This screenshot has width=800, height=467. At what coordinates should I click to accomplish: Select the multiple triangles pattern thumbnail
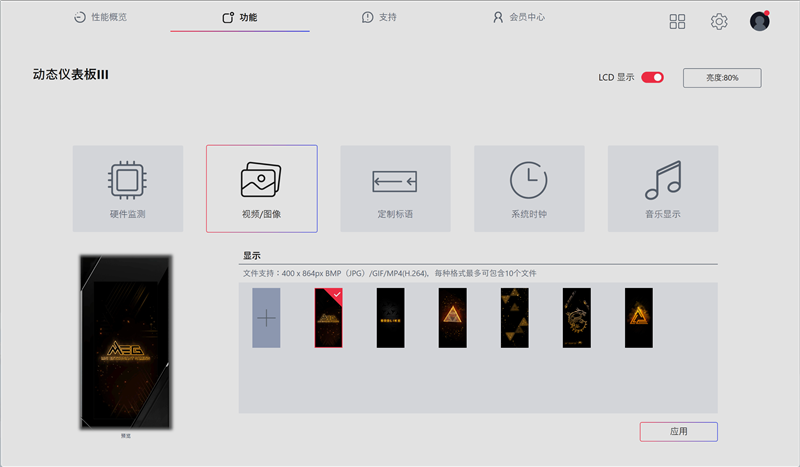[515, 318]
